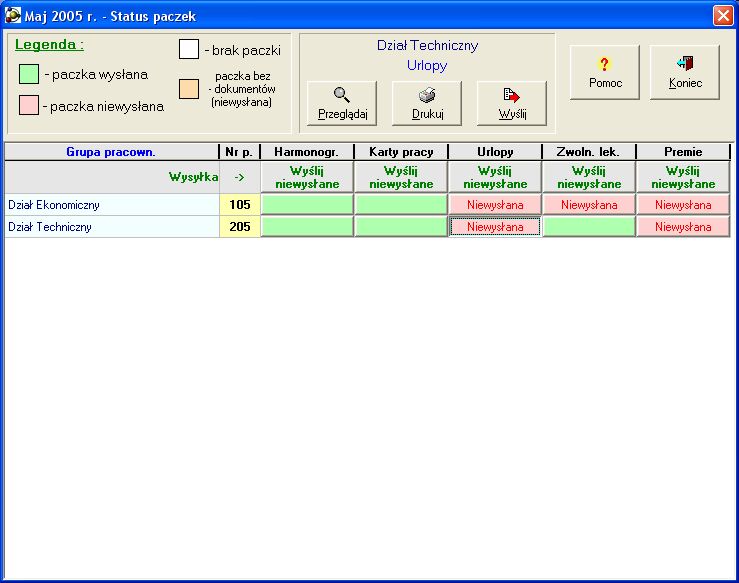Select Dział Ekonomiczny Harmonogr. green cell

click(307, 205)
